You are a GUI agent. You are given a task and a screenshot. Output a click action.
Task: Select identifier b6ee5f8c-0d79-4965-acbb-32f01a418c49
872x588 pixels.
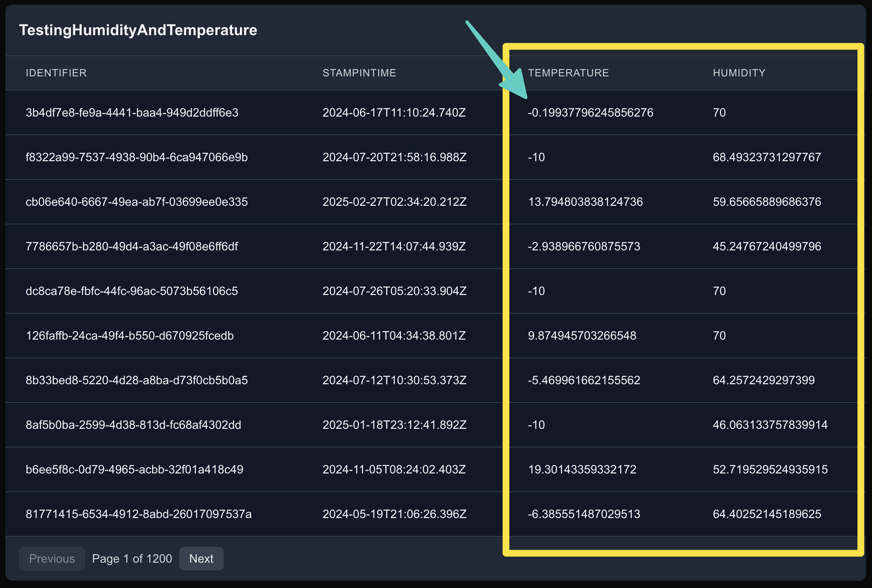[x=134, y=469]
